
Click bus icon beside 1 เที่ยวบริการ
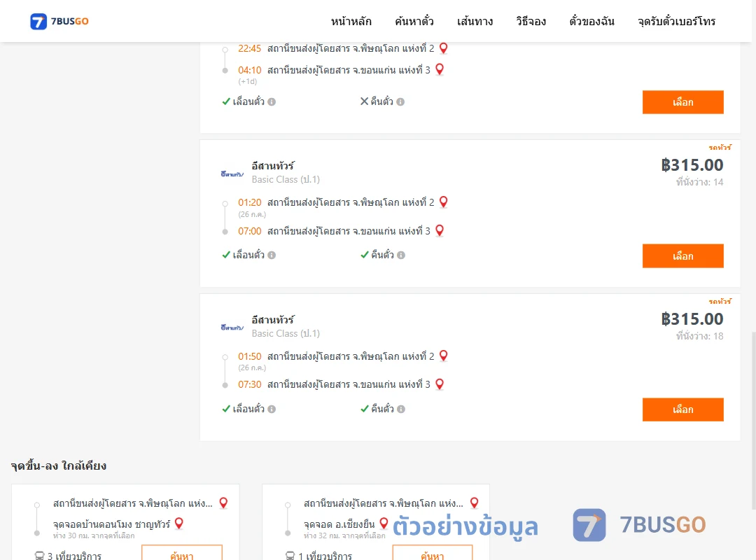point(290,556)
